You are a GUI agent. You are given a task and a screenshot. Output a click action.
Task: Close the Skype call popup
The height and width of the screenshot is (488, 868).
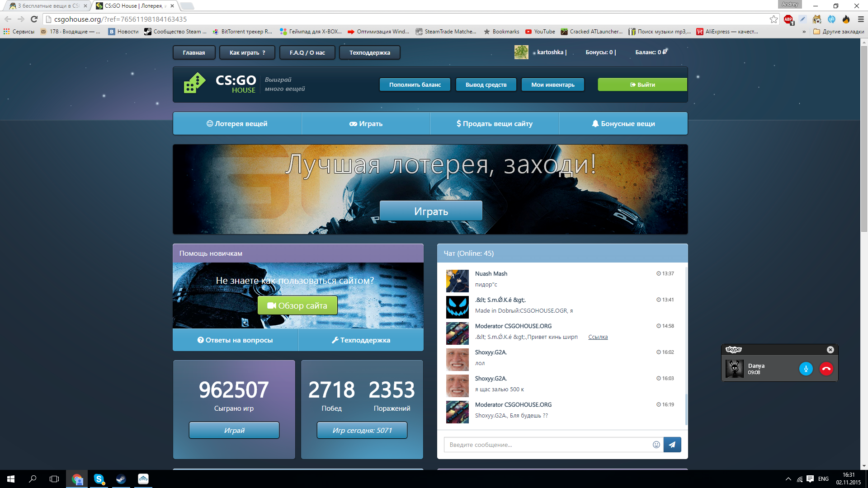click(830, 350)
